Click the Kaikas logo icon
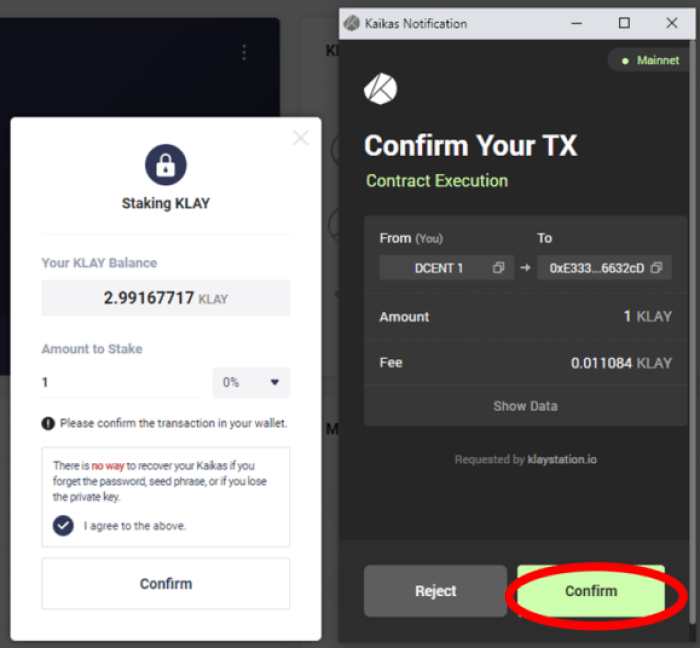This screenshot has height=648, width=700. pyautogui.click(x=380, y=89)
